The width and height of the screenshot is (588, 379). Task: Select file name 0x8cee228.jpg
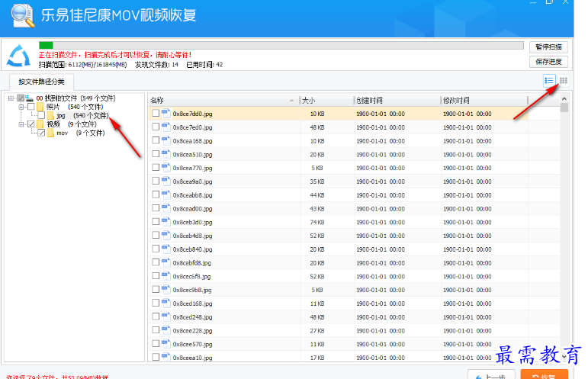192,331
